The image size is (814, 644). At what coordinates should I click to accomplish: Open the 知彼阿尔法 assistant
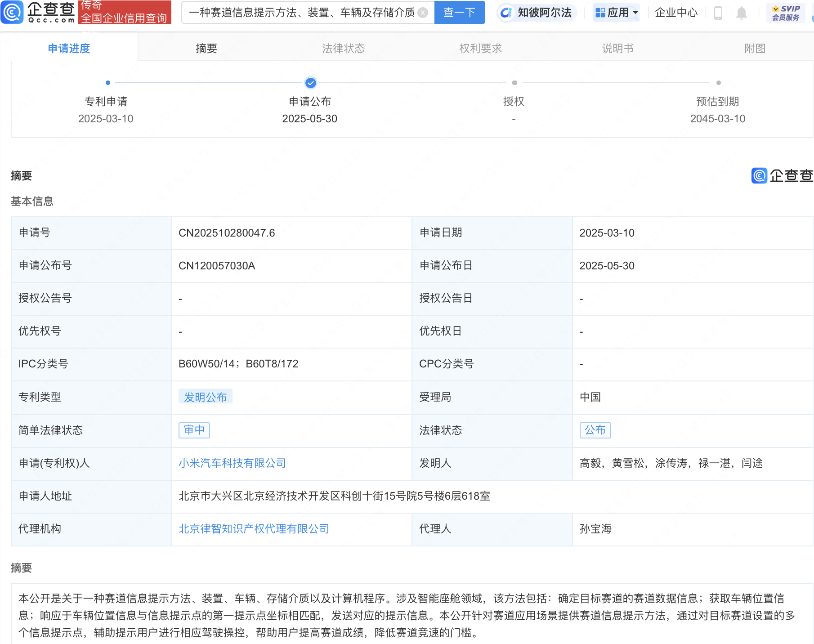[x=536, y=13]
